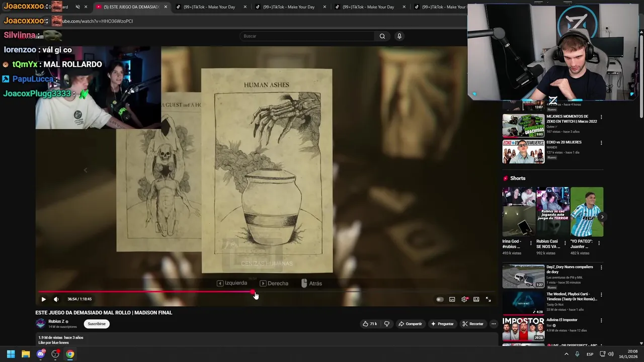
Task: Open Irina God short thumbnail
Action: tap(519, 212)
